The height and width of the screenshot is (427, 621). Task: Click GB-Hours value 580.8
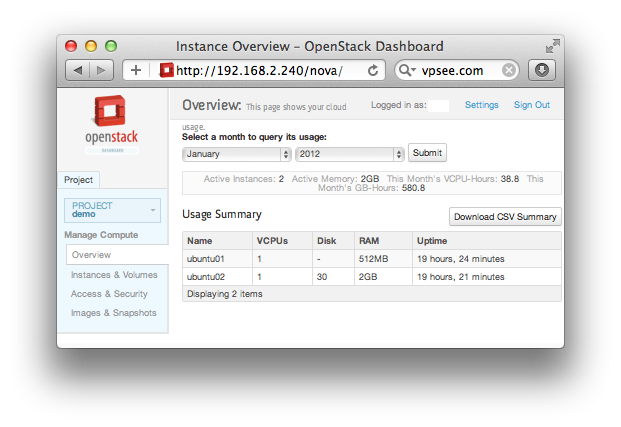[x=413, y=188]
